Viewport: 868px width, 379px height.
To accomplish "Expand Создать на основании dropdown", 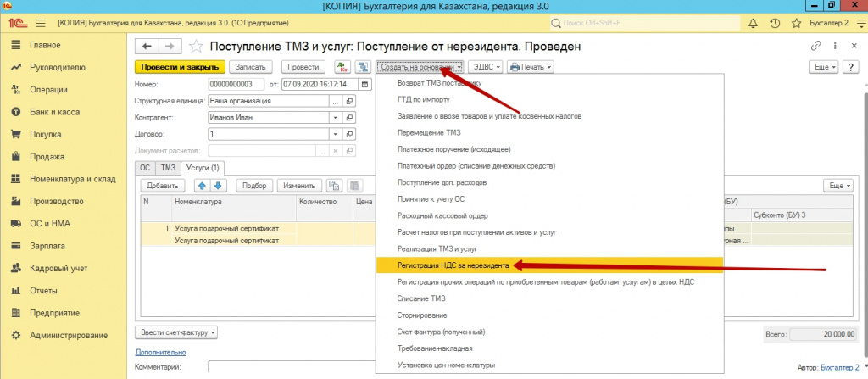I will coord(420,67).
